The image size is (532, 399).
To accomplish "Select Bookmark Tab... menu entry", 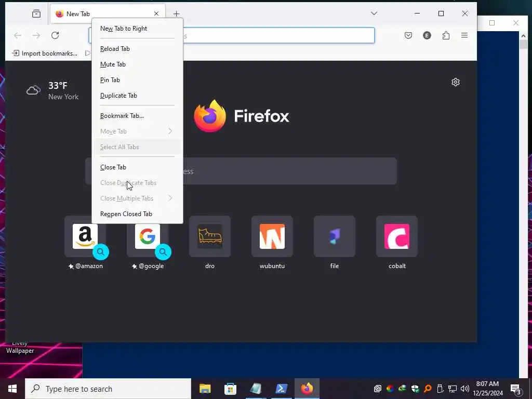I will point(137,116).
